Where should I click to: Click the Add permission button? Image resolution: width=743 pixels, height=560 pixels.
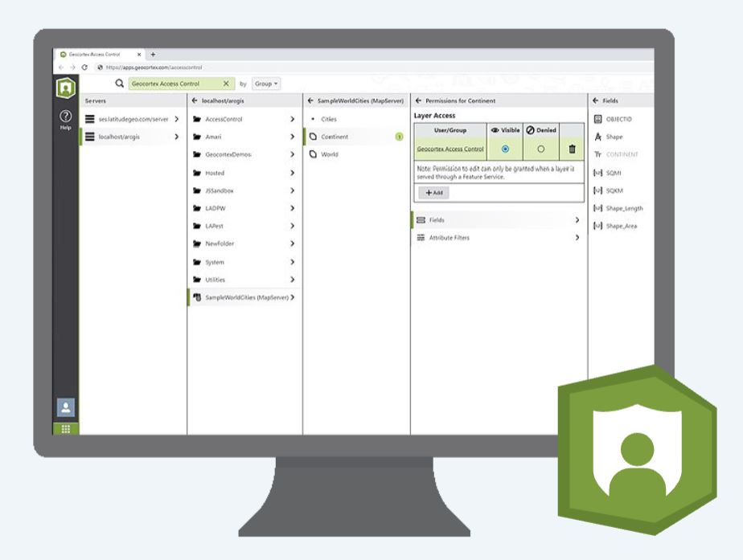[x=433, y=193]
